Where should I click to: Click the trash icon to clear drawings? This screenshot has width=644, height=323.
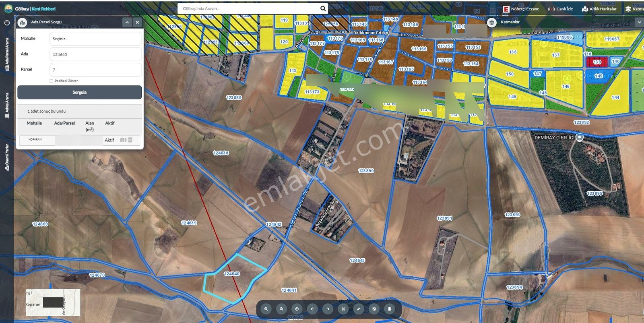(389, 309)
